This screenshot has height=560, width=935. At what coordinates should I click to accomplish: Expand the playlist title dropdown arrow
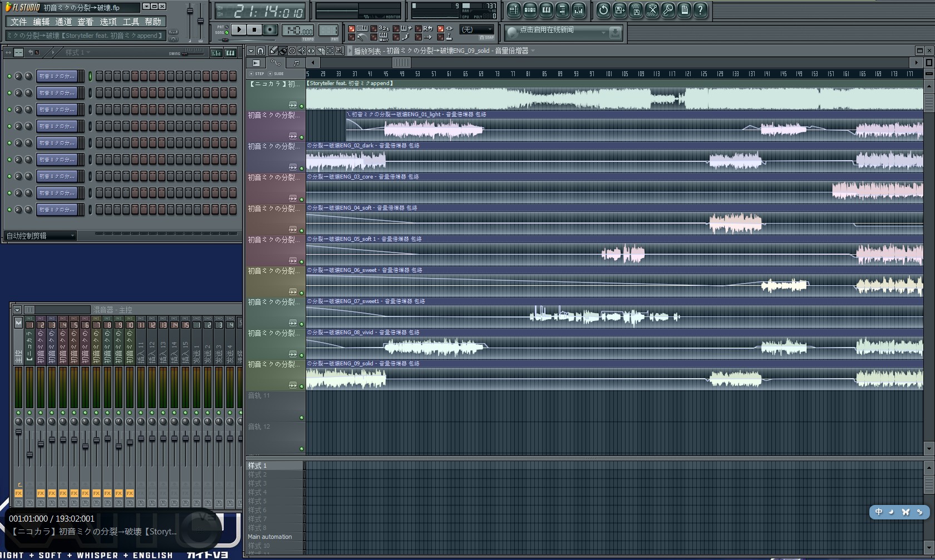(533, 51)
